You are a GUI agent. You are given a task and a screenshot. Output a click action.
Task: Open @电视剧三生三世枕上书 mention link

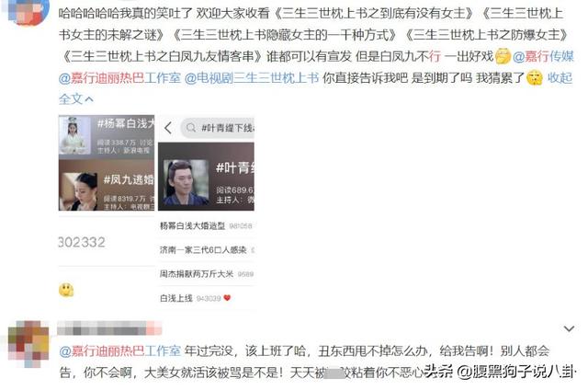coord(252,78)
